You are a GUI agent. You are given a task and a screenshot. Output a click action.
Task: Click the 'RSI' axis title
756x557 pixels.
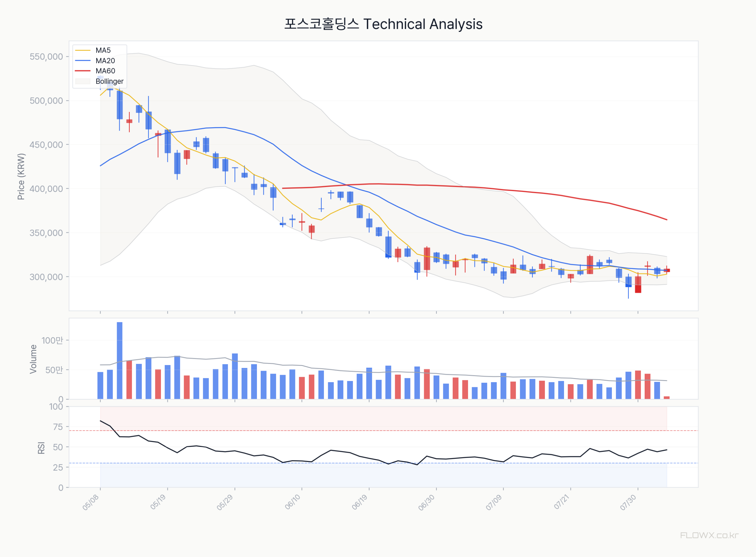pos(41,448)
